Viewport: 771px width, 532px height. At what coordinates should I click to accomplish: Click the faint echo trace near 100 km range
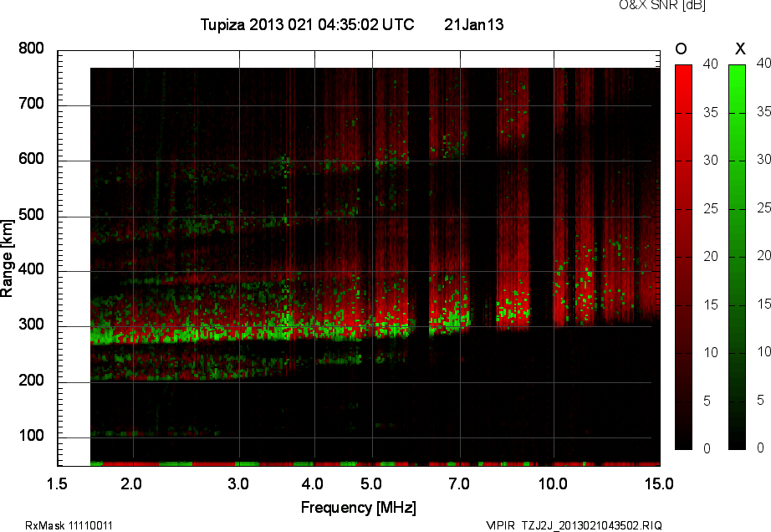[x=155, y=433]
